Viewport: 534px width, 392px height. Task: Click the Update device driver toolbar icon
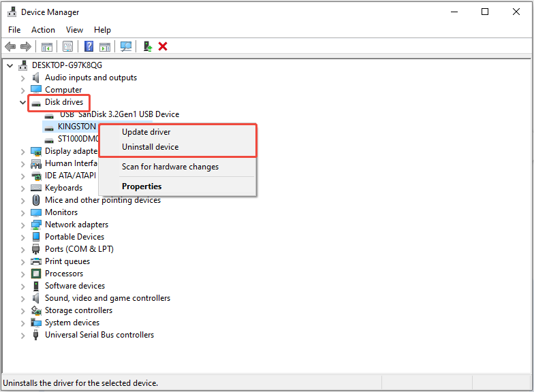point(147,46)
